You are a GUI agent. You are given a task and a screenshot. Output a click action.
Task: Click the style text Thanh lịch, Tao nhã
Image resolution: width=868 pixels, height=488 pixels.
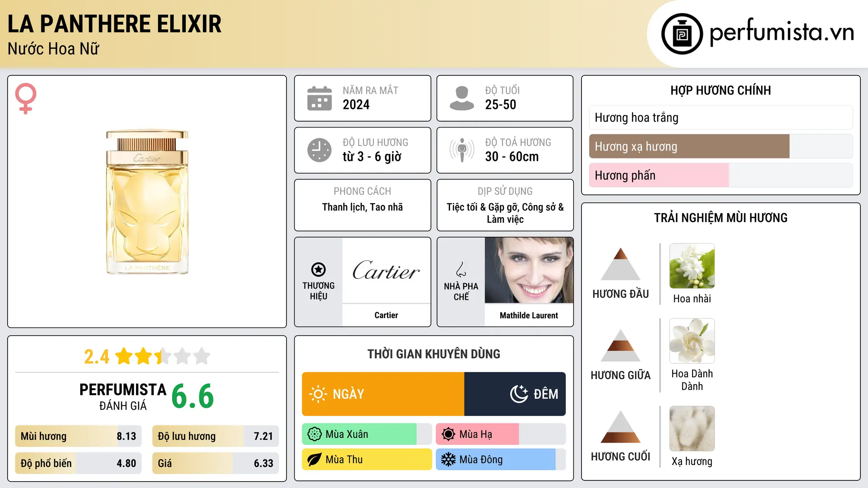coord(362,207)
